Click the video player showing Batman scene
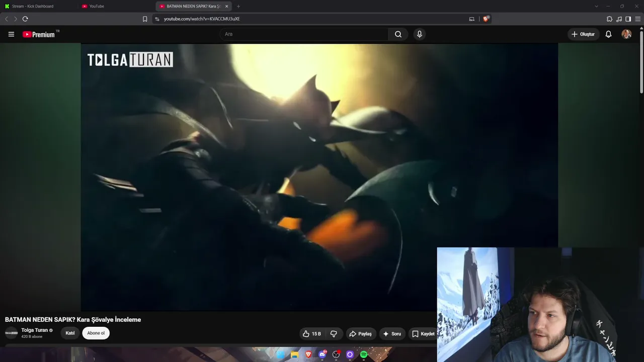The width and height of the screenshot is (644, 362). click(319, 177)
